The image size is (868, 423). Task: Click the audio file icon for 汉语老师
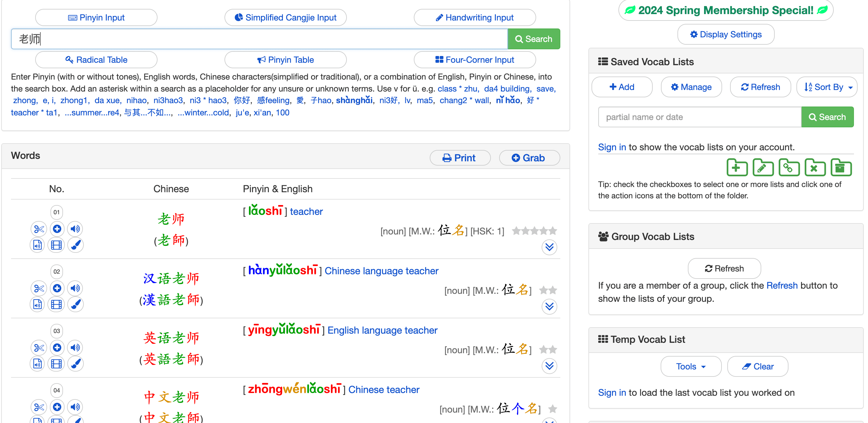click(x=37, y=304)
